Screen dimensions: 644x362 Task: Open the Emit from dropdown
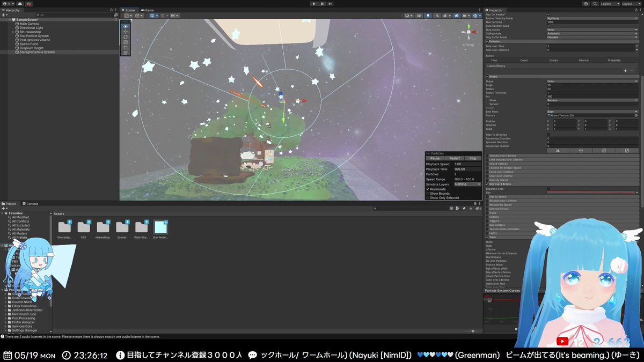click(x=592, y=112)
